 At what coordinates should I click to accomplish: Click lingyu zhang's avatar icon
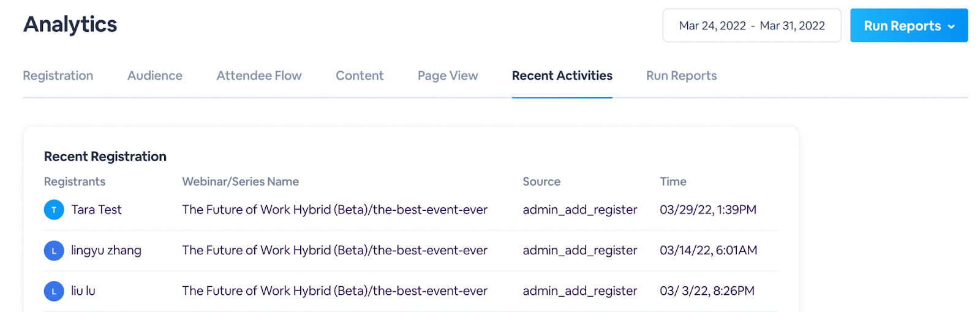pyautogui.click(x=54, y=251)
